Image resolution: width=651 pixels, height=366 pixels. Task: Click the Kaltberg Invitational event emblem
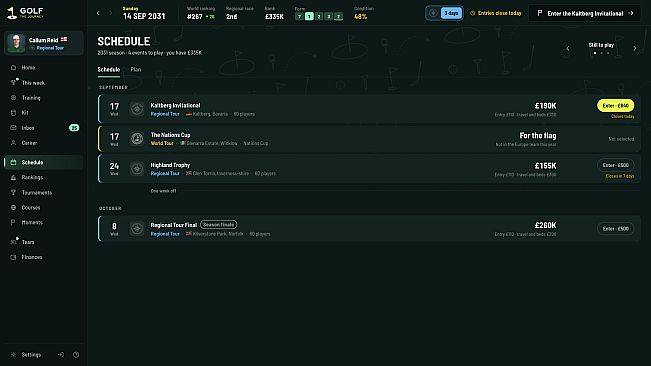click(137, 109)
